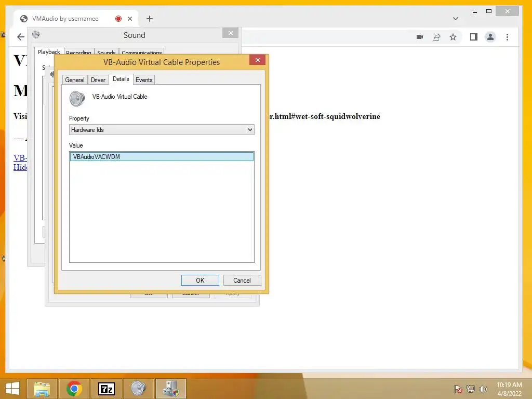Click the VB- hyperlink on the page
This screenshot has height=399, width=532.
20,158
